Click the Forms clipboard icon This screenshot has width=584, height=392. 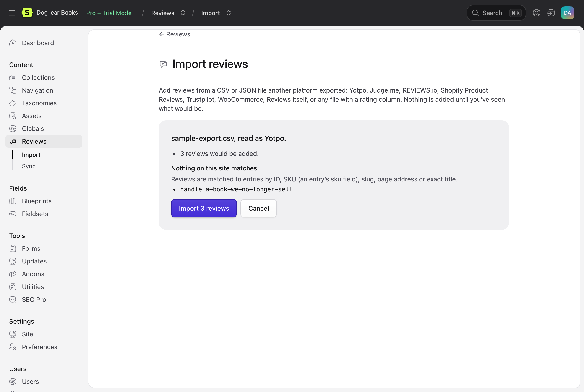[13, 248]
